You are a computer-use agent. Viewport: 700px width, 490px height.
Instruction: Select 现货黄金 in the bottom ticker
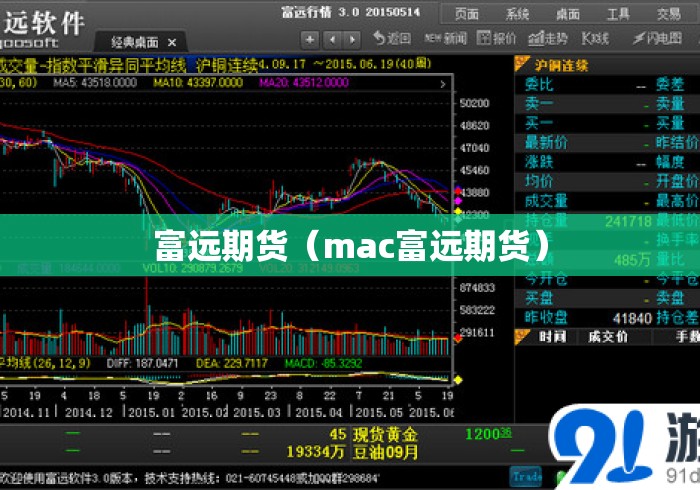click(x=385, y=435)
